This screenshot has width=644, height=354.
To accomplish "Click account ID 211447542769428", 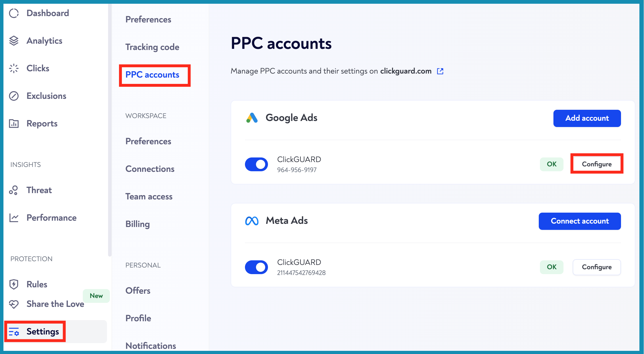I will (x=301, y=273).
